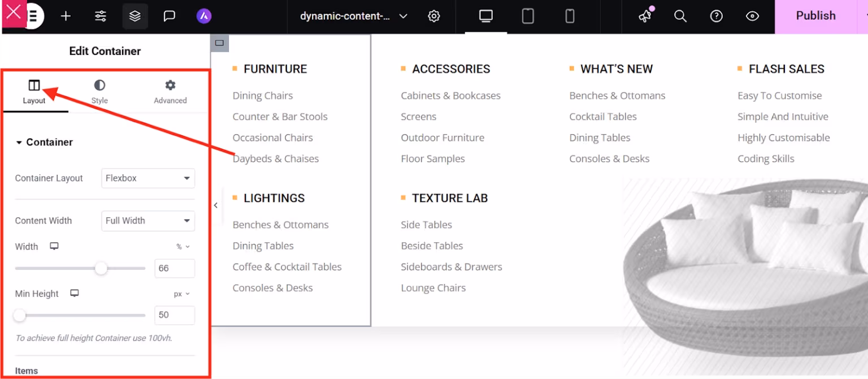868x379 pixels.
Task: Open the Finder search icon
Action: coord(680,16)
